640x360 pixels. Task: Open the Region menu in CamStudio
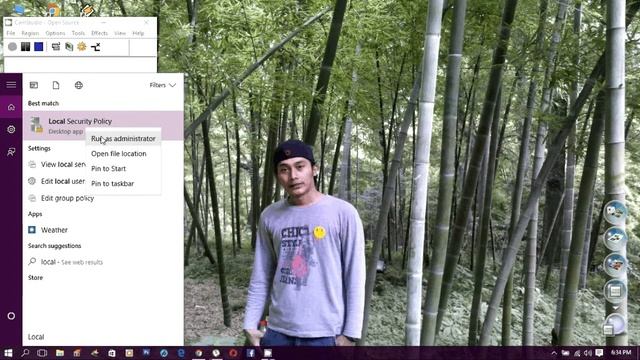point(30,33)
